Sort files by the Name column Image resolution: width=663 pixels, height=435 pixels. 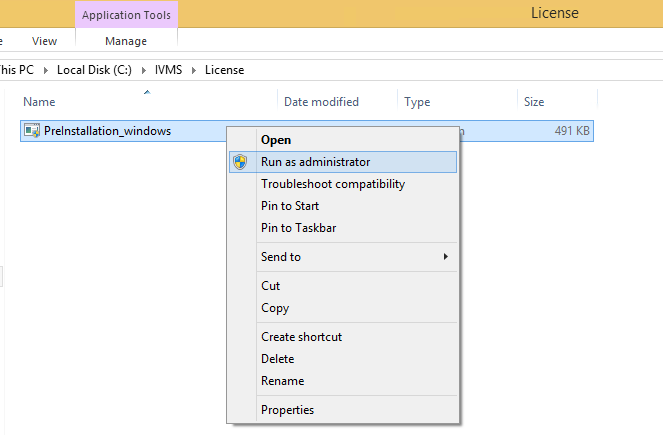148,101
